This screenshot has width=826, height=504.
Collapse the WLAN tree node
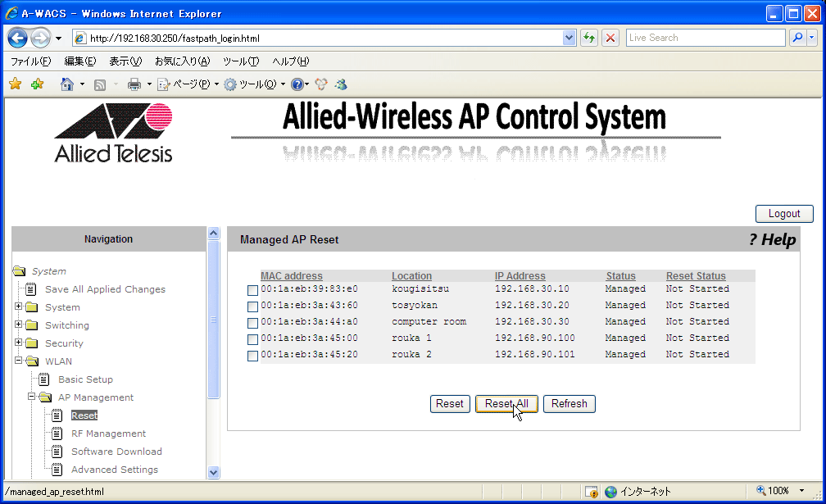pos(18,361)
